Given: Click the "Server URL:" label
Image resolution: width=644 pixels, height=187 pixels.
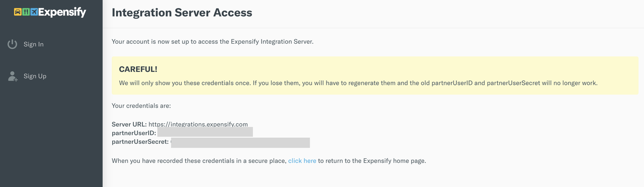Looking at the screenshot, I should click(x=129, y=124).
